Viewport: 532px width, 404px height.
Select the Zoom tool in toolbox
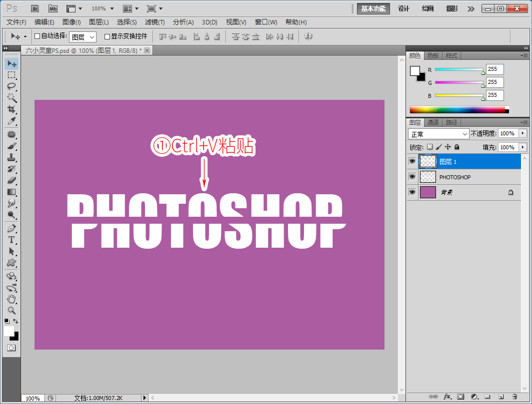(11, 311)
